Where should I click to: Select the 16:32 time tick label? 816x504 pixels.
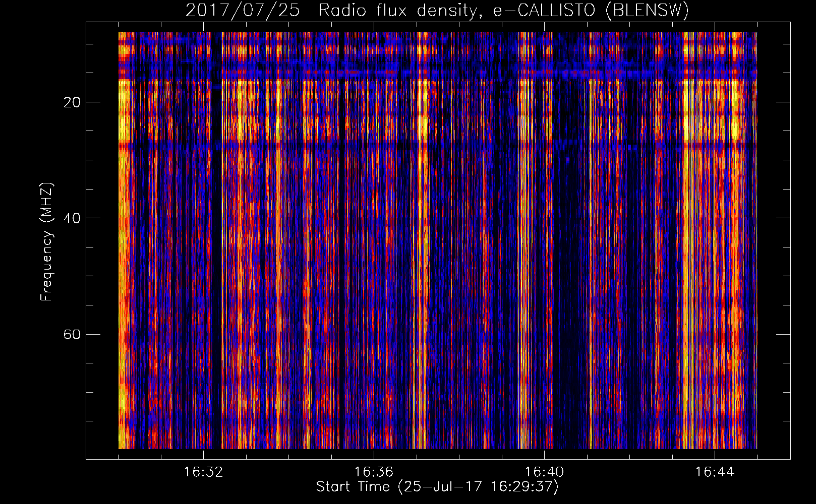203,472
